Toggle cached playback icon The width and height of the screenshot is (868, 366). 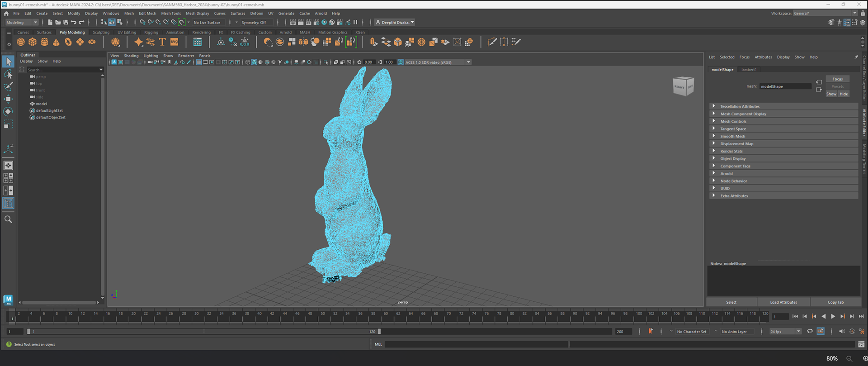click(821, 331)
